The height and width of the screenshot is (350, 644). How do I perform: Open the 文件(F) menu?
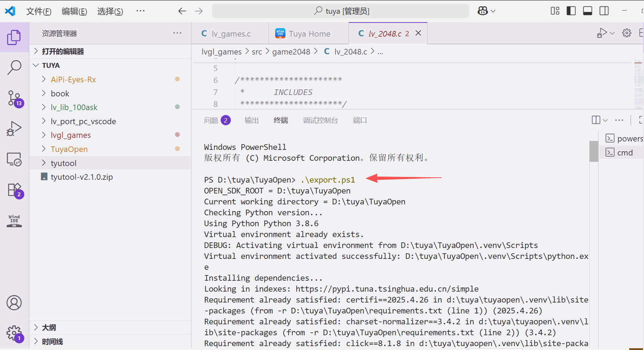coord(39,11)
